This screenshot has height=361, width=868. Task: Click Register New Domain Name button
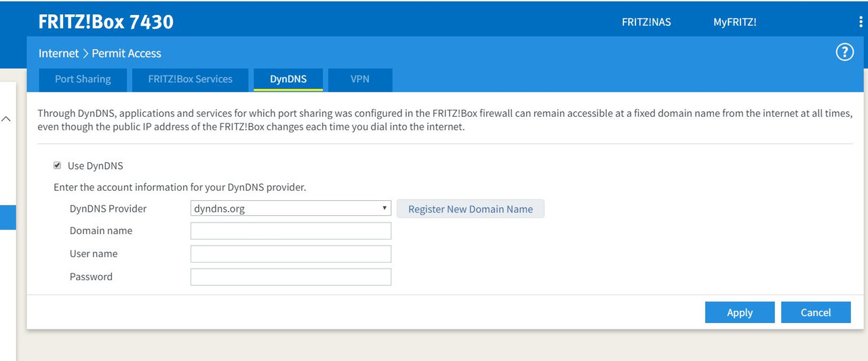471,209
